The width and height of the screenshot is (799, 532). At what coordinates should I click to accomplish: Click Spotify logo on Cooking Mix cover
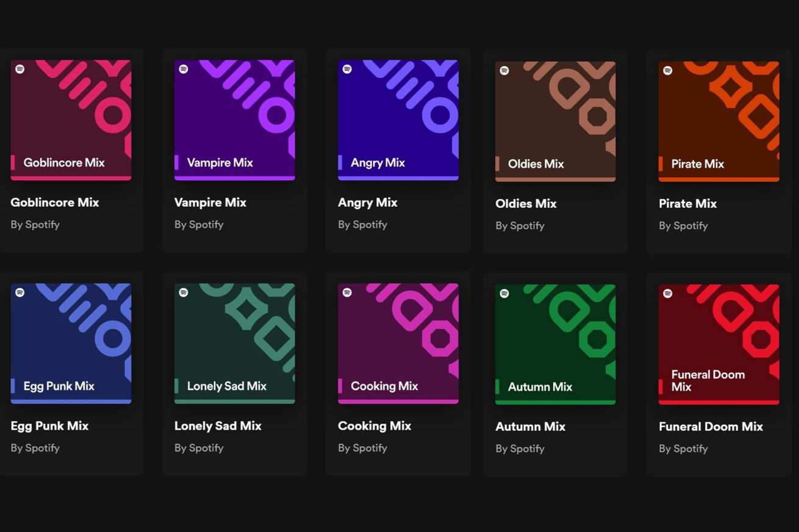coord(347,293)
